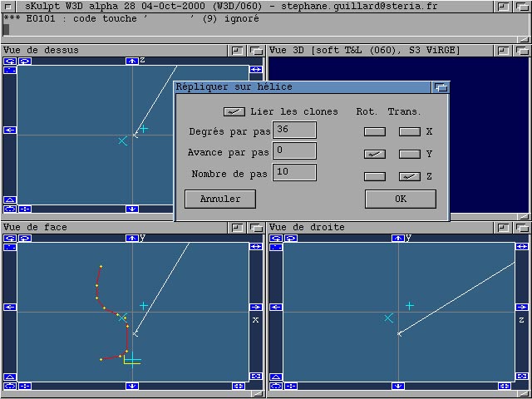Image resolution: width=532 pixels, height=399 pixels.
Task: Pan left arrow in Vue de face
Action: (x=10, y=307)
